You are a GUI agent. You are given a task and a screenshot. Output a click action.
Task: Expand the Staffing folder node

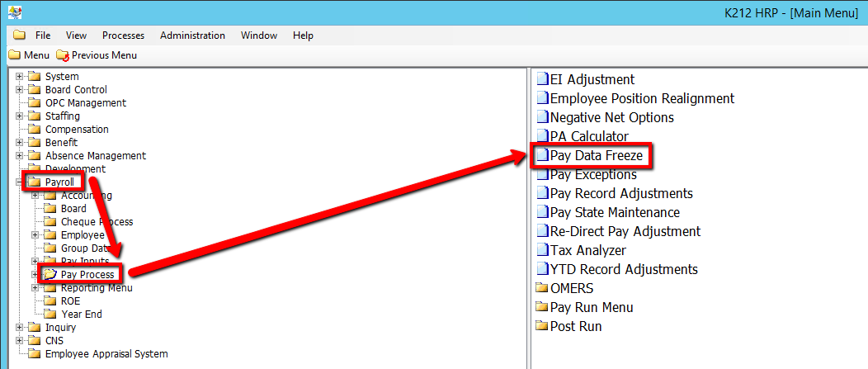tap(19, 116)
